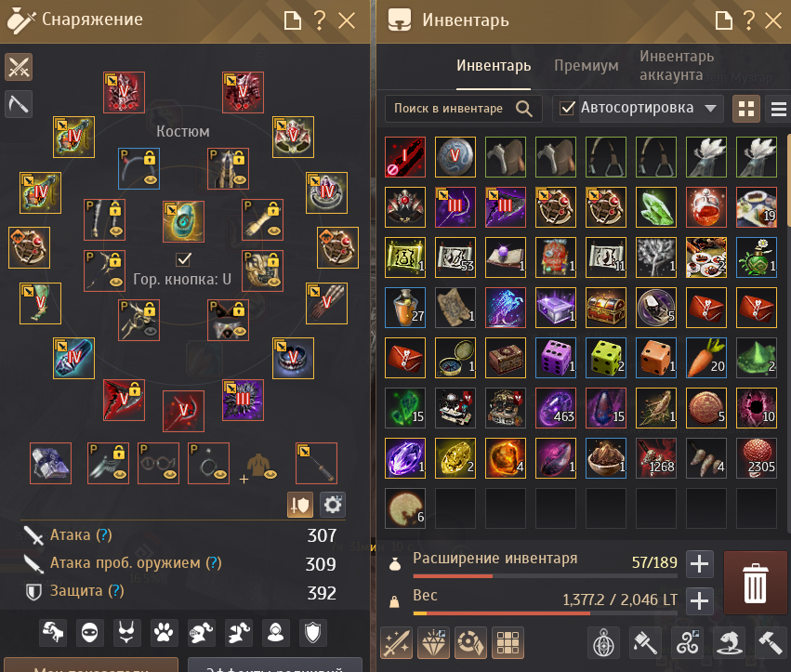The height and width of the screenshot is (672, 791).
Task: Open inventory search magnifier icon
Action: pyautogui.click(x=524, y=109)
